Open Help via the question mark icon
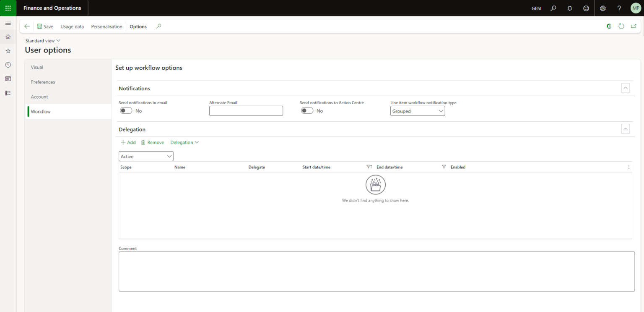This screenshot has height=312, width=644. (619, 8)
